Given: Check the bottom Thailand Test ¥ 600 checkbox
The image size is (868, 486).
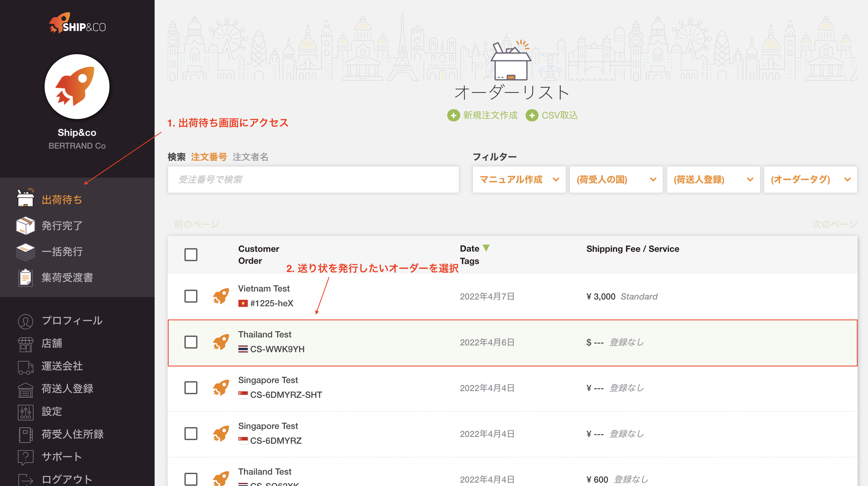Looking at the screenshot, I should (191, 479).
